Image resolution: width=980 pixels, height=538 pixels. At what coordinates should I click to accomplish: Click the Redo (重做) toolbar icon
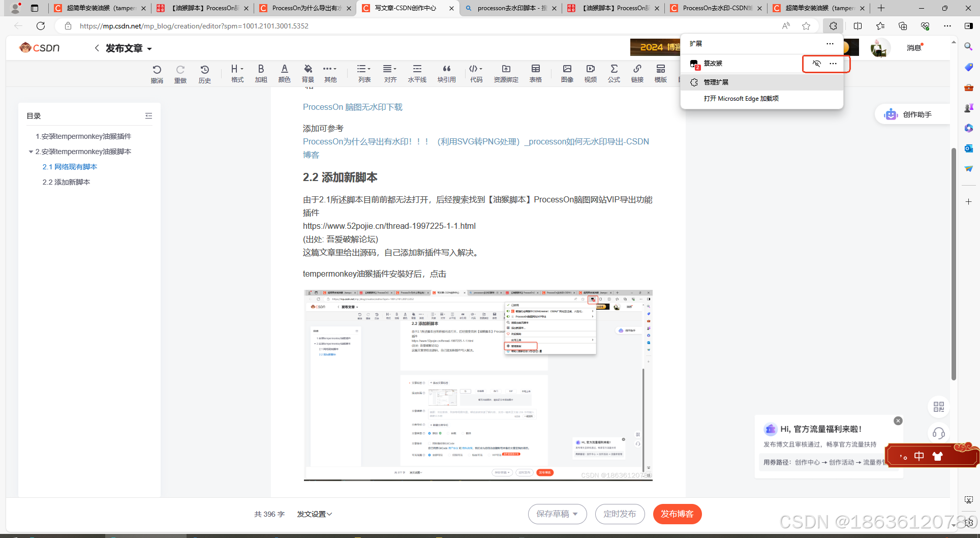click(x=180, y=74)
